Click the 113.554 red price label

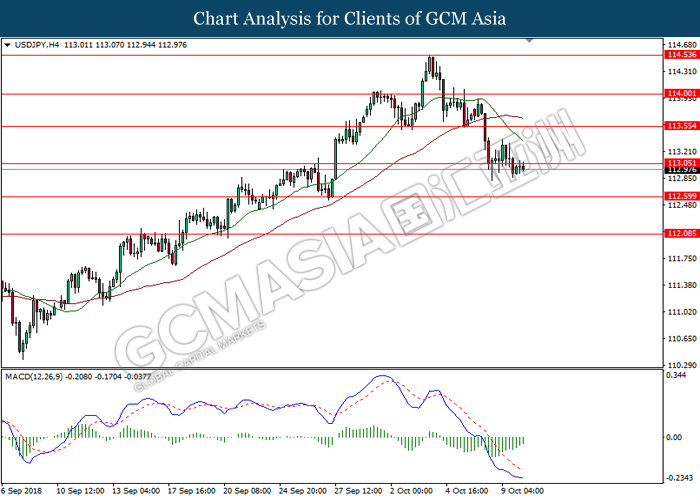coord(681,126)
